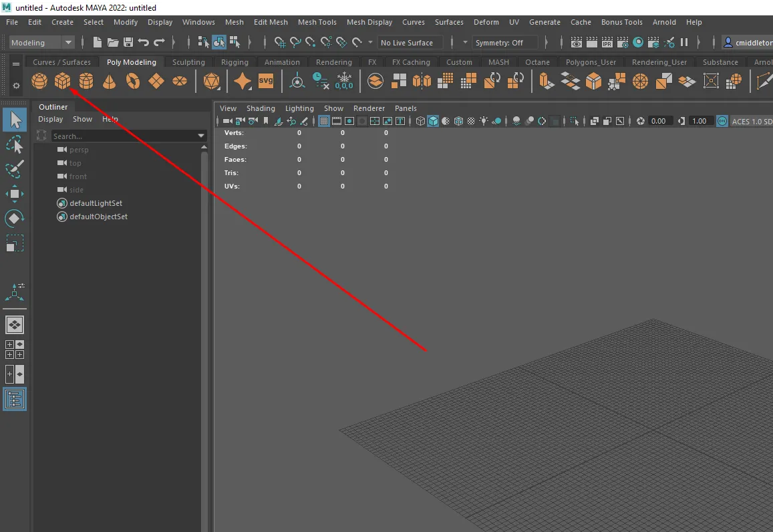Open the shelf tab list menu button
Viewport: 773px width, 532px height.
coord(16,64)
